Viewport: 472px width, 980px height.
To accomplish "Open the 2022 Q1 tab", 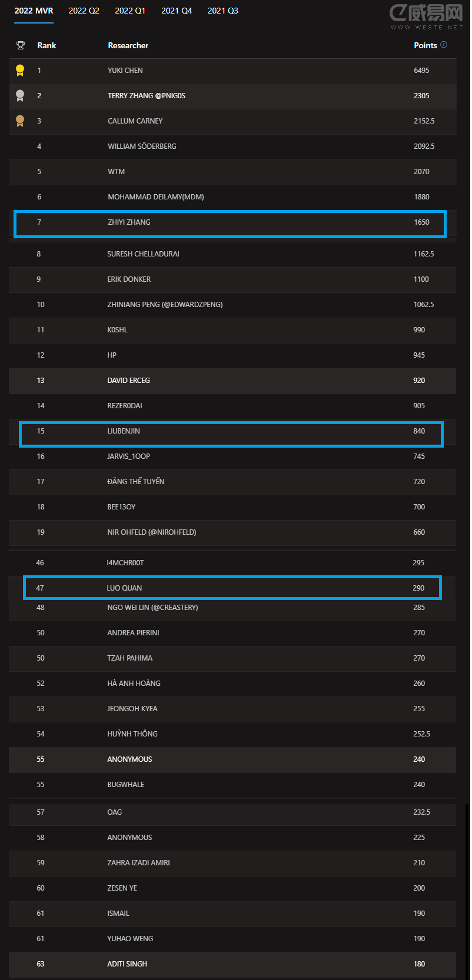I will tap(130, 11).
